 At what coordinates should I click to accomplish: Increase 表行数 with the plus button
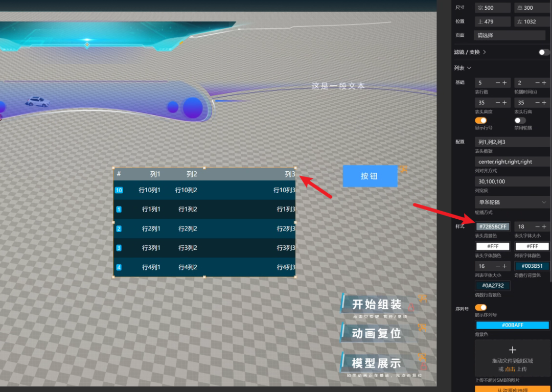point(504,83)
